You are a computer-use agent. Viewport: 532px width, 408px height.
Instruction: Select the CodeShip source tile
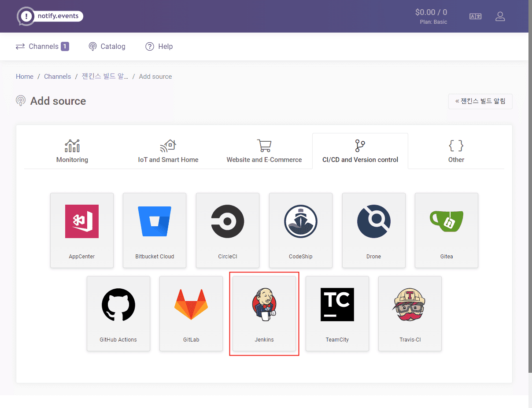[x=301, y=230]
